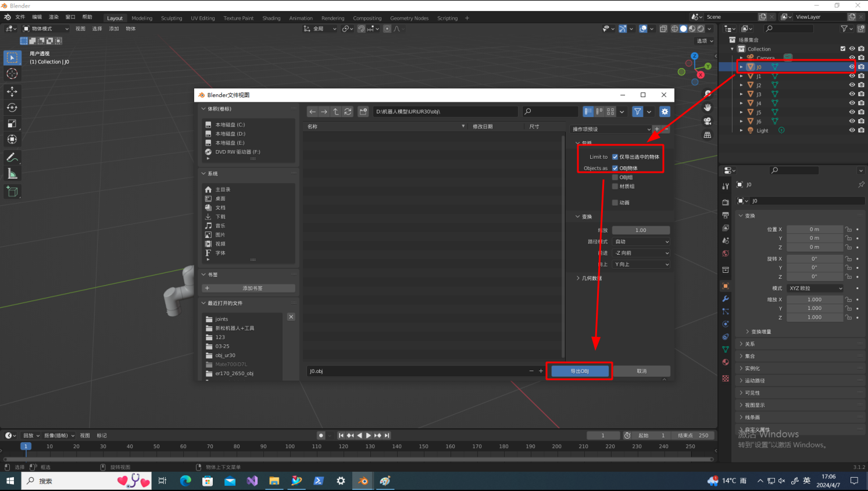Switch file view to thumbnail display
The image size is (868, 491).
pyautogui.click(x=610, y=112)
